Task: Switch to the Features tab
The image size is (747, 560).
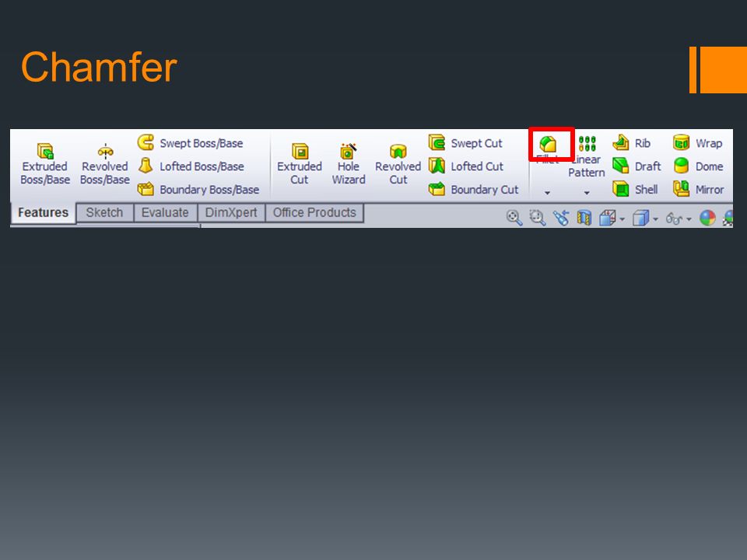Action: coord(44,212)
